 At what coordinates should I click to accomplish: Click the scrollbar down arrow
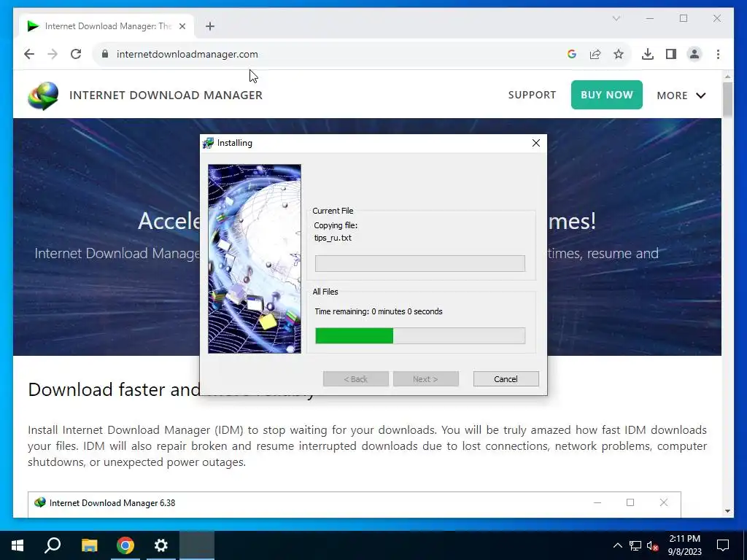click(x=727, y=511)
